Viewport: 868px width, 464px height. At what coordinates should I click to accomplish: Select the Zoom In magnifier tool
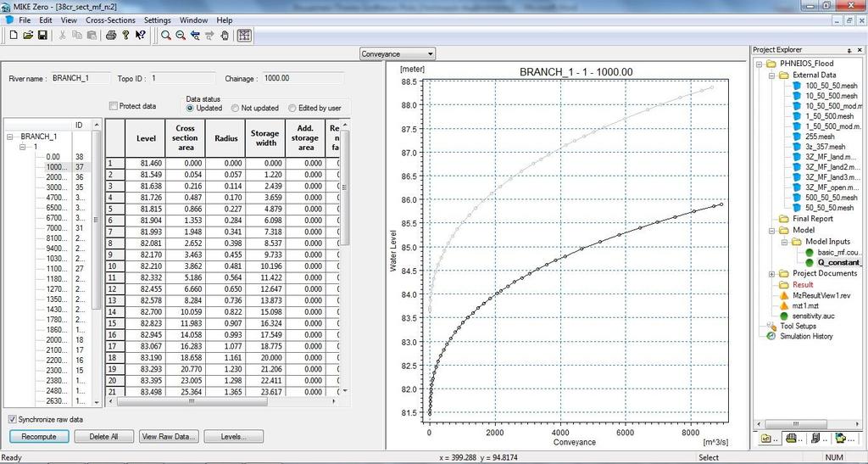point(165,36)
